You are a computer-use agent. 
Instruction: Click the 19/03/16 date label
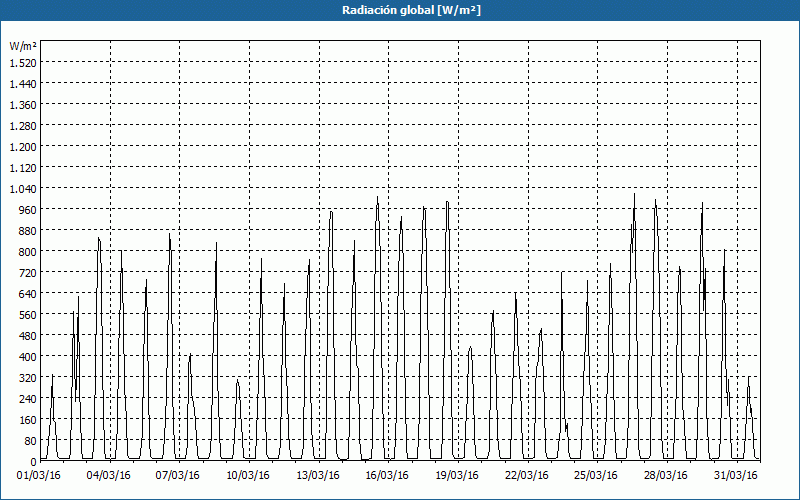tap(457, 476)
